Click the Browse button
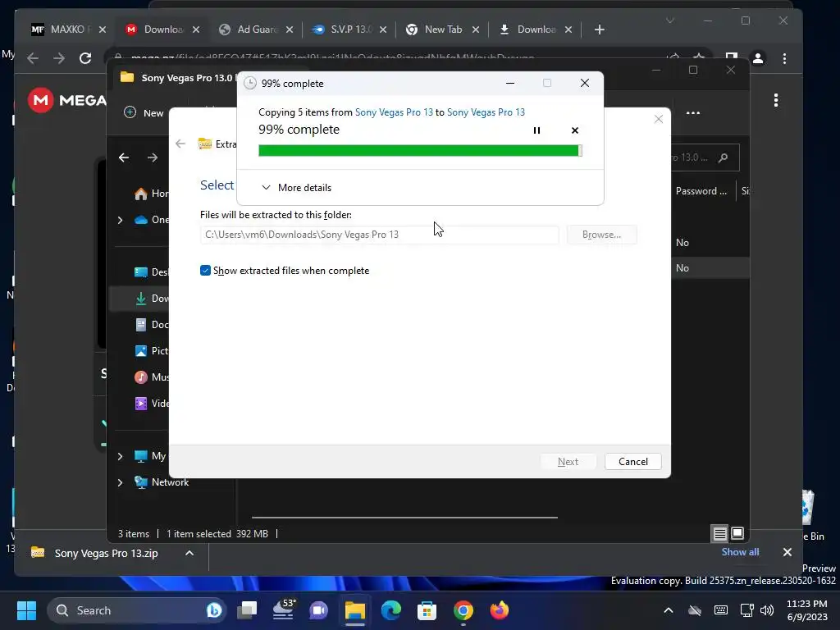This screenshot has width=840, height=630. [601, 235]
